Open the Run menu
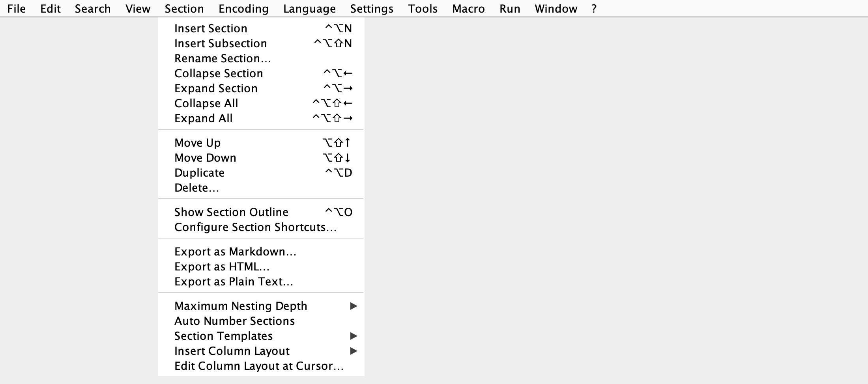This screenshot has height=384, width=868. point(510,9)
